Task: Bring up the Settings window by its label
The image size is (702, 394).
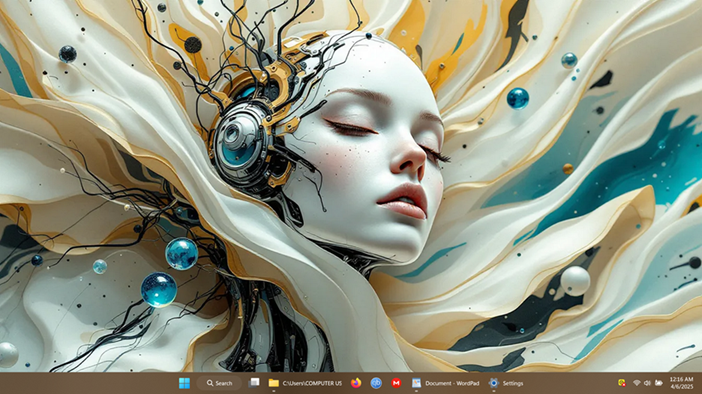Action: click(x=513, y=383)
